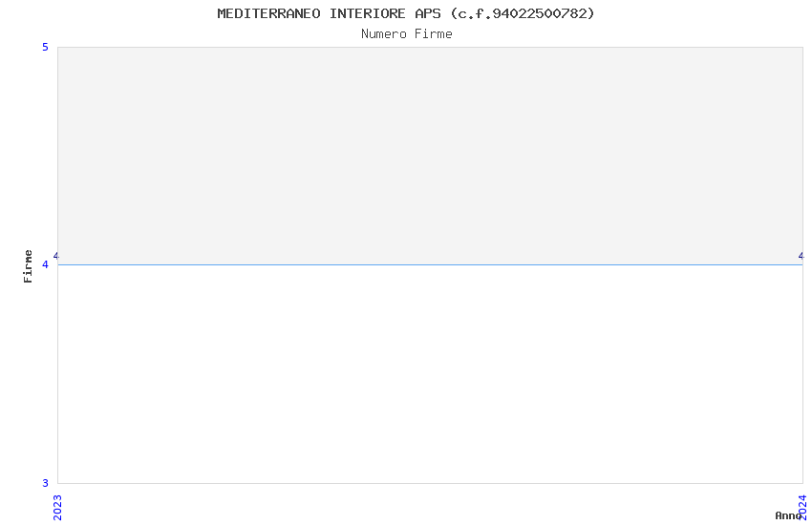Image resolution: width=812 pixels, height=525 pixels.
Task: Select the blue data line
Action: [x=430, y=264]
